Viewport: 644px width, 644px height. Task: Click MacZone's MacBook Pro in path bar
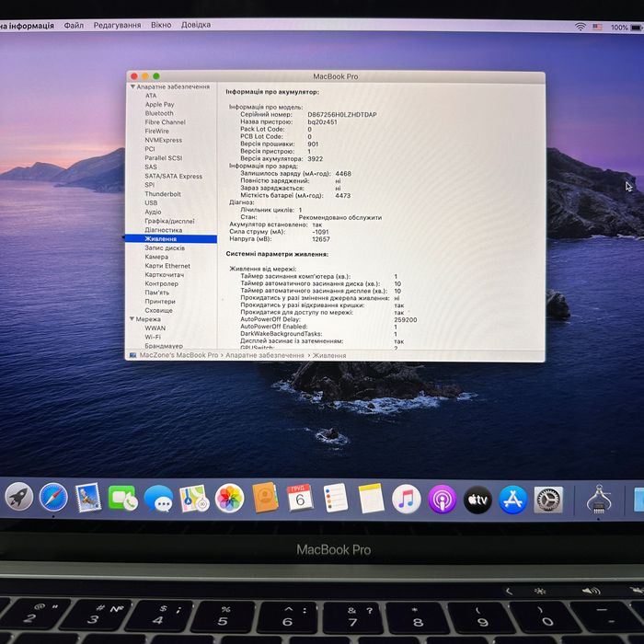pyautogui.click(x=178, y=355)
